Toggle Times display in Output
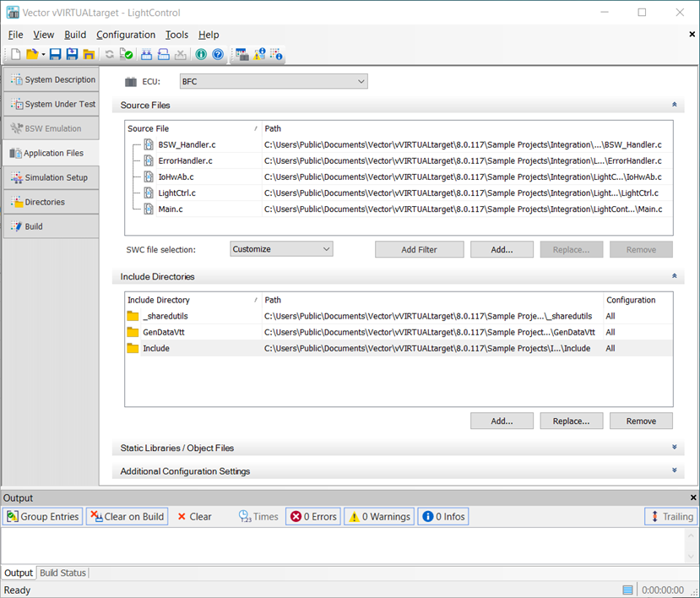Viewport: 700px width, 598px height. click(258, 517)
